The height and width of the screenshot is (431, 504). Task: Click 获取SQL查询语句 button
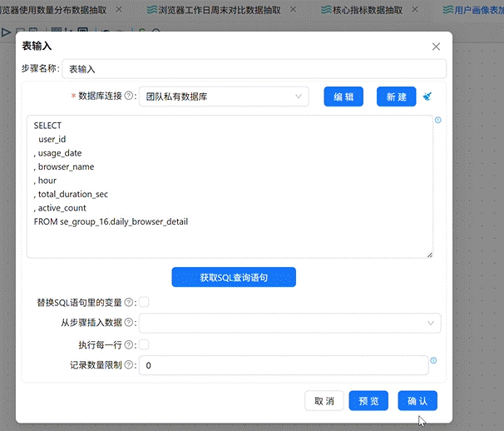tap(234, 277)
